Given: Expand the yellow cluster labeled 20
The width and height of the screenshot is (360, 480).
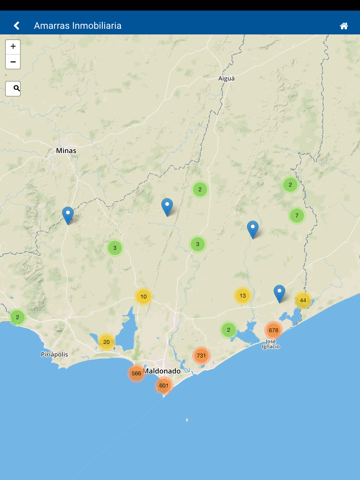Looking at the screenshot, I should pos(106,342).
